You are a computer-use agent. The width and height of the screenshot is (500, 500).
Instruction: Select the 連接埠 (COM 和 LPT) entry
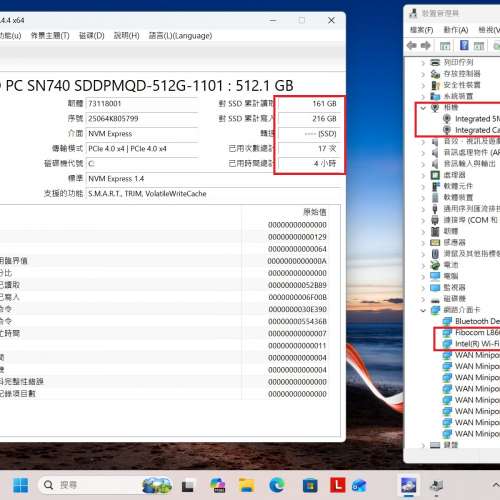point(470,220)
